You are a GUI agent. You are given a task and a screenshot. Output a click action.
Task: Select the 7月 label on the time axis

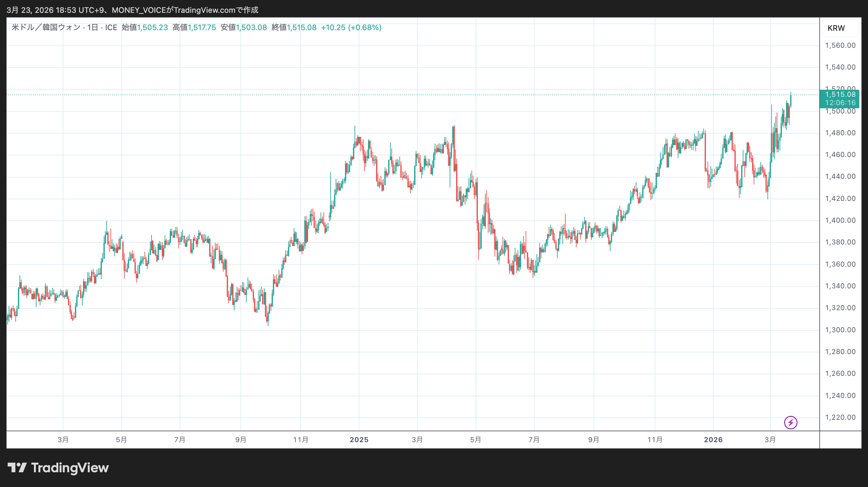[x=180, y=440]
